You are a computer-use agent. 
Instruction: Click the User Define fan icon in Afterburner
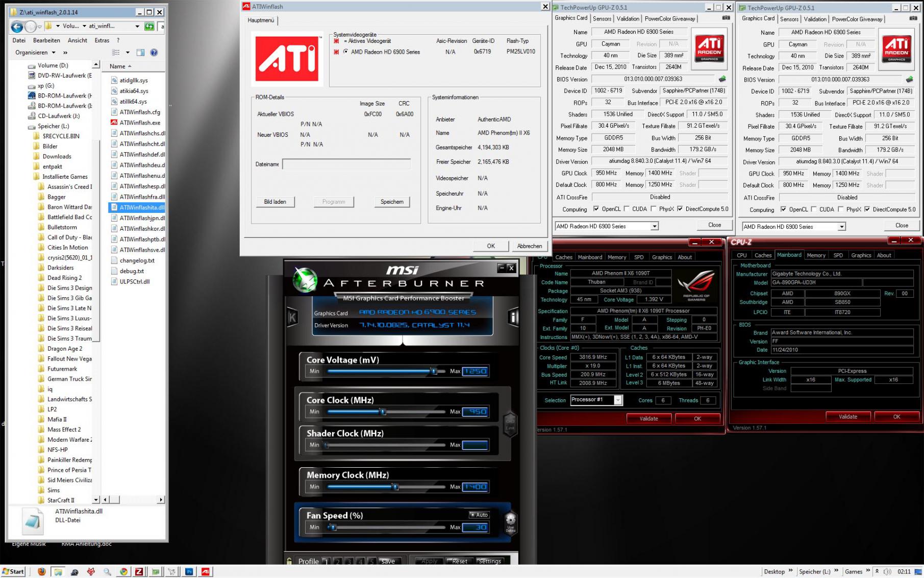point(510,523)
